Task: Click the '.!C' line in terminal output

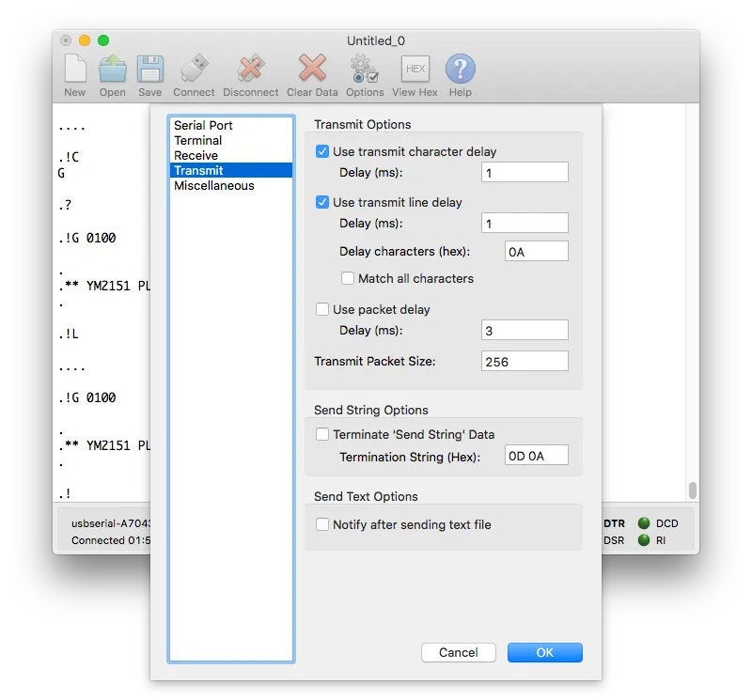Action: pyautogui.click(x=69, y=157)
